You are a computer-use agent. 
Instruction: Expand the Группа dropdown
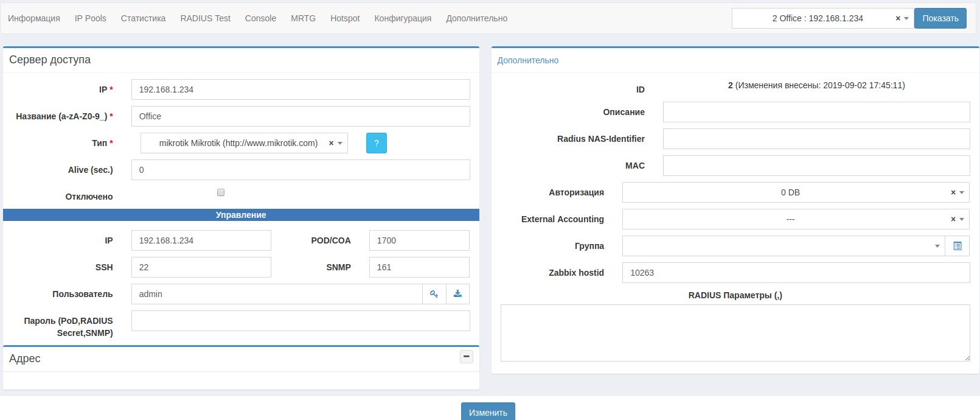936,246
